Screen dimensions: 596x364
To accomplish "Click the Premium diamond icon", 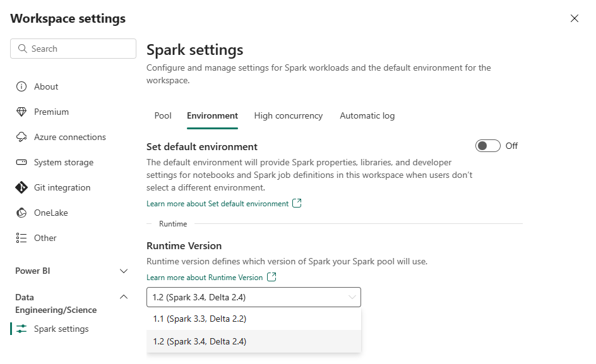I will [21, 112].
